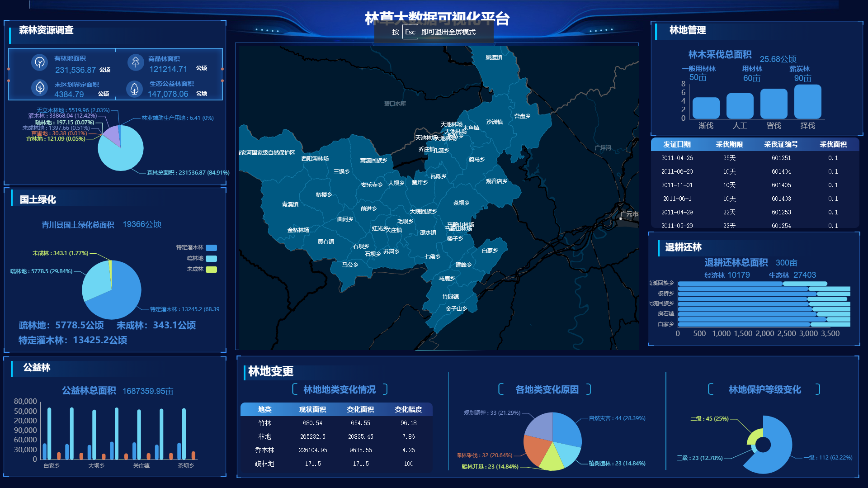Screen dimensions: 868x488
Task: Select 观音店乡 region on the map
Action: click(x=496, y=181)
